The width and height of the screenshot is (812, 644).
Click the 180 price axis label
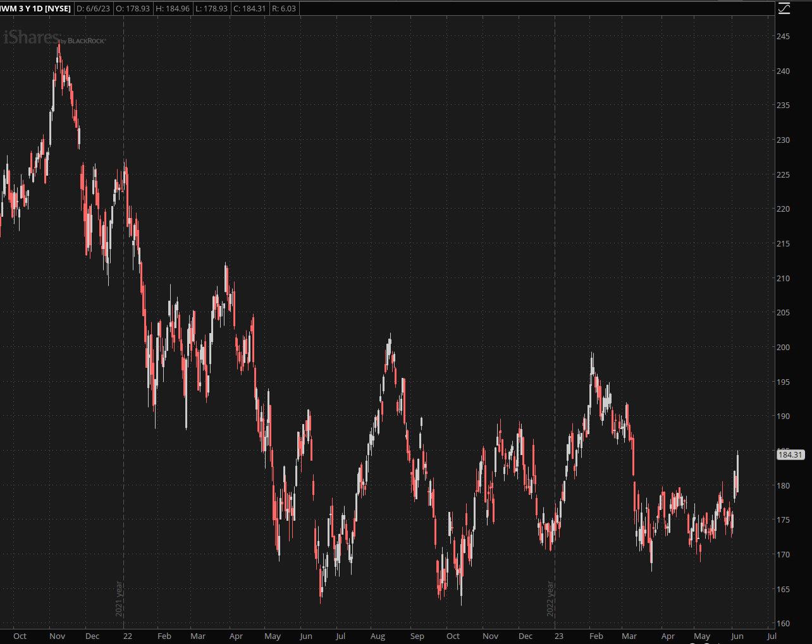click(783, 486)
